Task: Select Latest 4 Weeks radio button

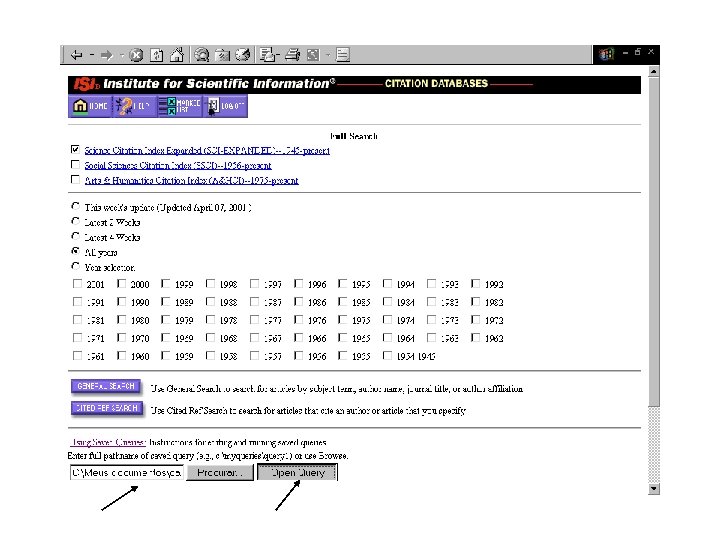Action: pyautogui.click(x=75, y=236)
